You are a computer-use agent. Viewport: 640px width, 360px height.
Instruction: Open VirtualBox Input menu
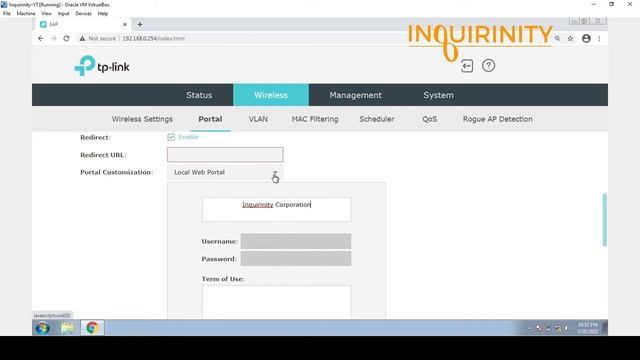tap(63, 13)
